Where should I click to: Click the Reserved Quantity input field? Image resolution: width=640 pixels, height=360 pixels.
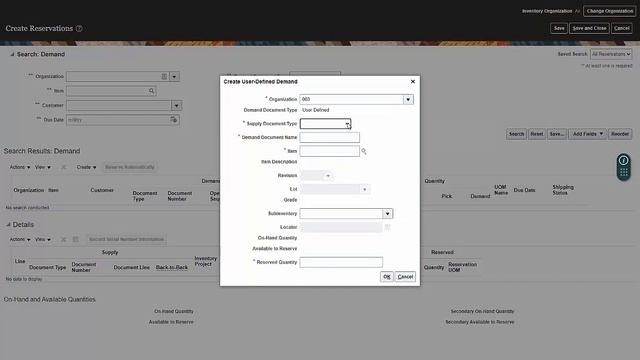341,262
